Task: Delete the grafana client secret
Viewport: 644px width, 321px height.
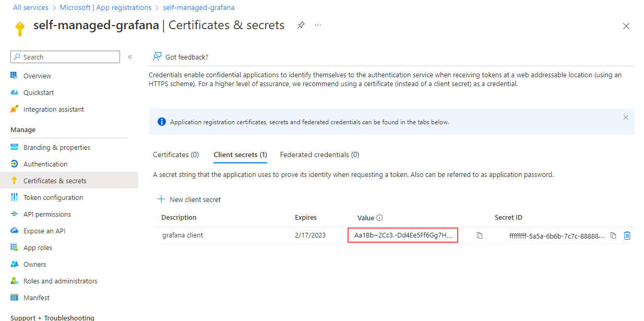Action: coord(627,235)
